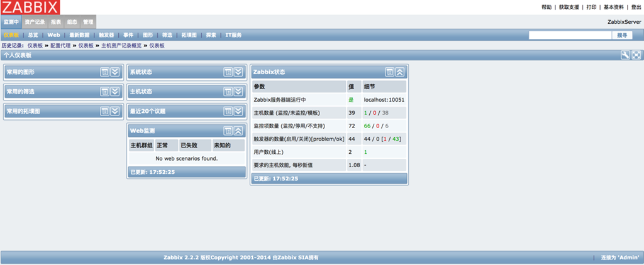Open the IT服务 submenu item
This screenshot has height=265, width=644.
[234, 35]
